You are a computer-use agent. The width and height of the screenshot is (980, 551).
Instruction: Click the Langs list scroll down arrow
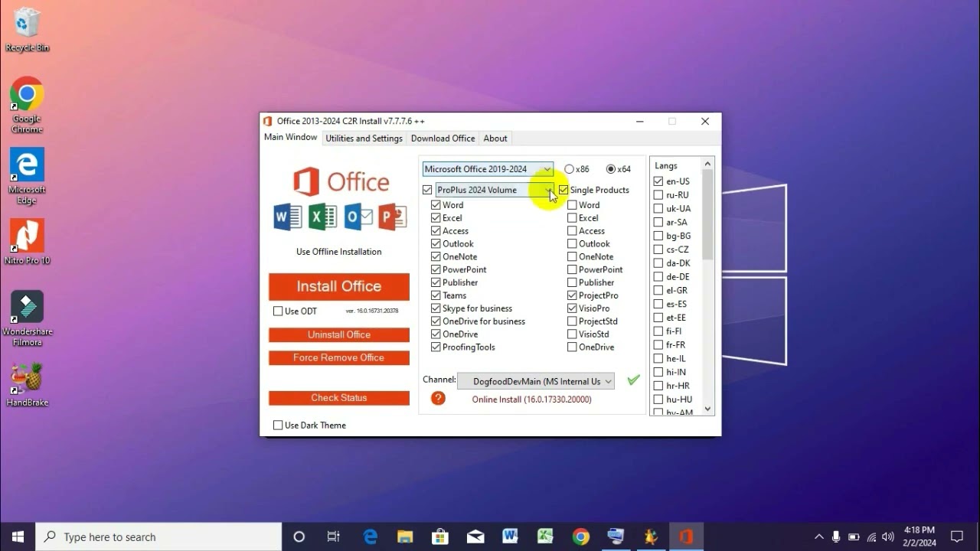tap(708, 409)
